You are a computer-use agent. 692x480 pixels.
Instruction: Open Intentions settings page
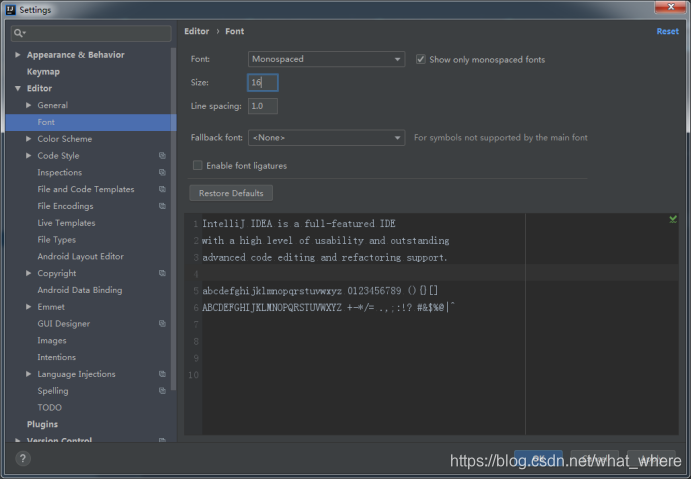click(56, 357)
